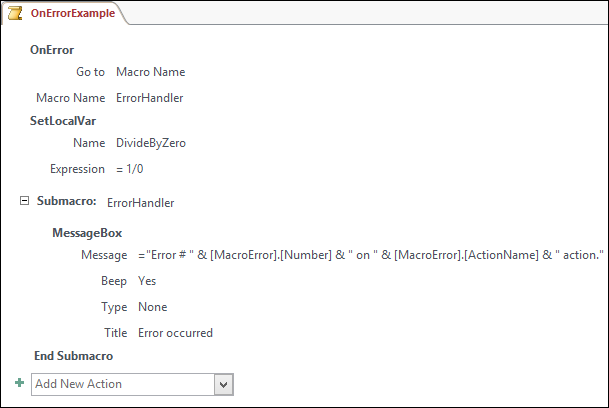Collapse the ErrorHandler submacro block
This screenshot has width=609, height=408.
24,202
